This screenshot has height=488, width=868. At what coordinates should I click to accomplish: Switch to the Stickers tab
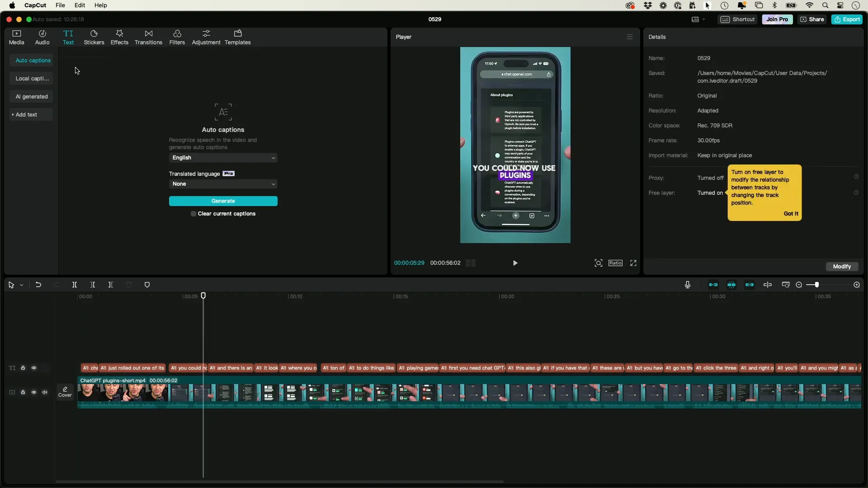[94, 38]
